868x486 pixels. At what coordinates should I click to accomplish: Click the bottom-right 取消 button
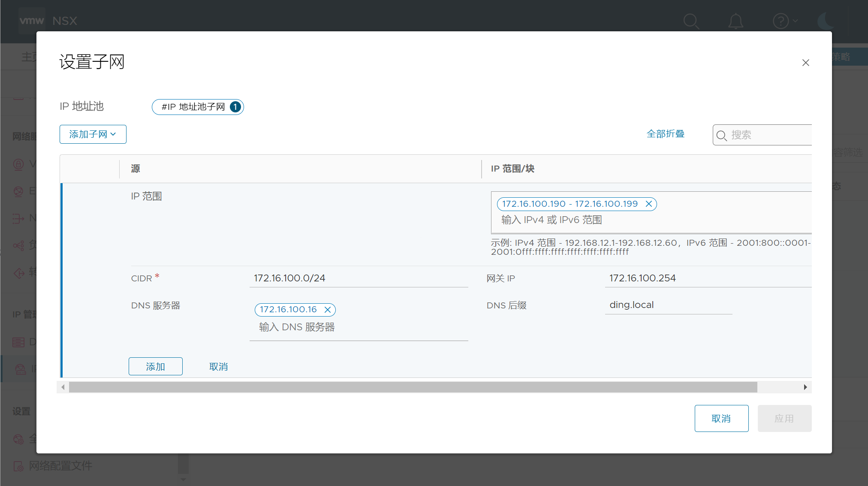click(x=721, y=418)
